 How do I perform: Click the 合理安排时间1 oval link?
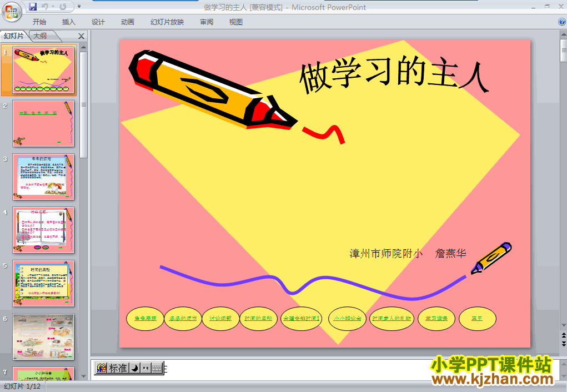(x=301, y=319)
